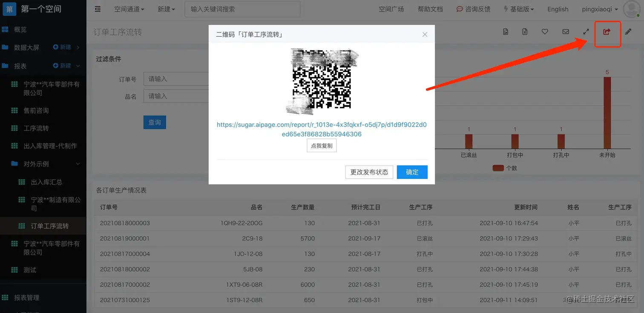Open 咨询反馈 in top navigation
The height and width of the screenshot is (313, 644).
coord(473,9)
